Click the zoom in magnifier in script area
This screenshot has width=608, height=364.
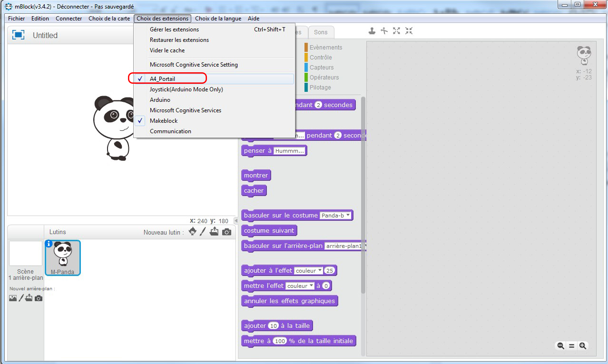pyautogui.click(x=582, y=346)
